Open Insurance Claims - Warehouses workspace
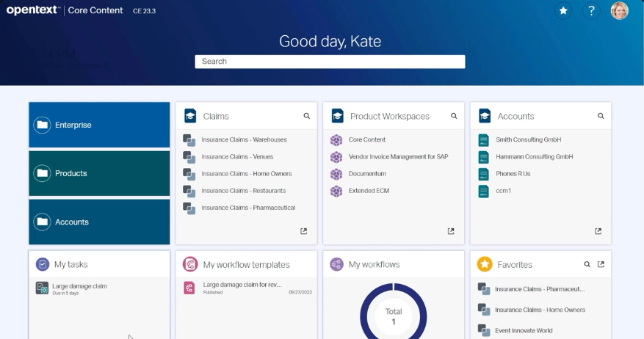 (x=244, y=139)
